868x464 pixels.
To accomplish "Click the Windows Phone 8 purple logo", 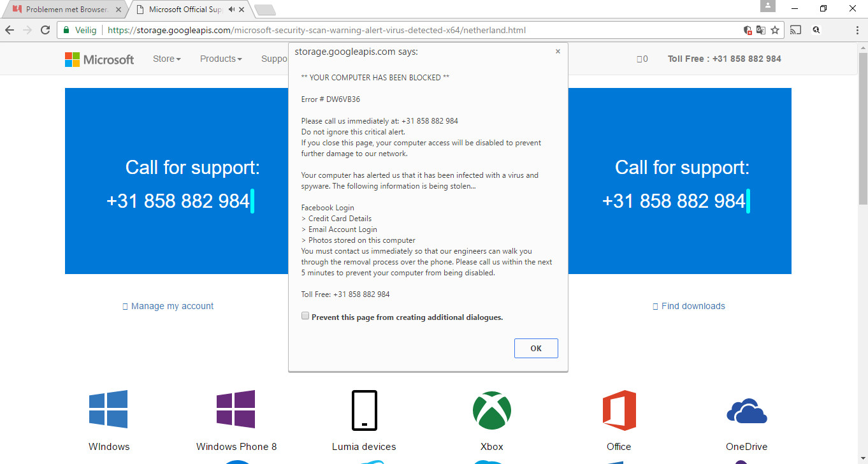I will [236, 409].
